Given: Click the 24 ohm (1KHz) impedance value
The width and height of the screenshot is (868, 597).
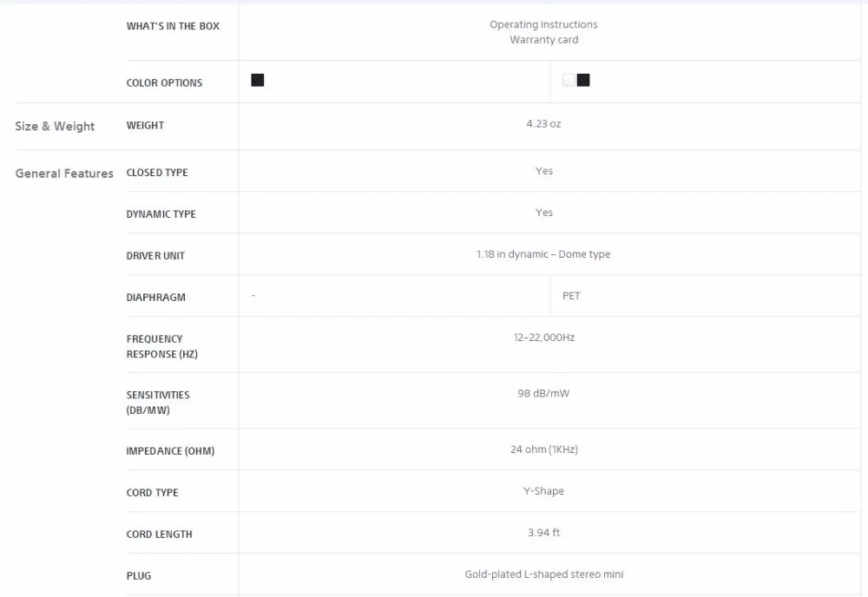Looking at the screenshot, I should [x=544, y=449].
